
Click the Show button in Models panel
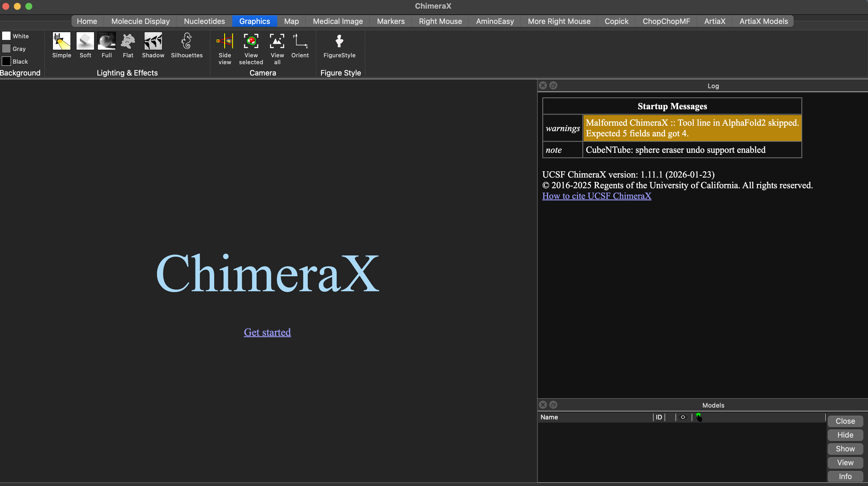pos(845,449)
